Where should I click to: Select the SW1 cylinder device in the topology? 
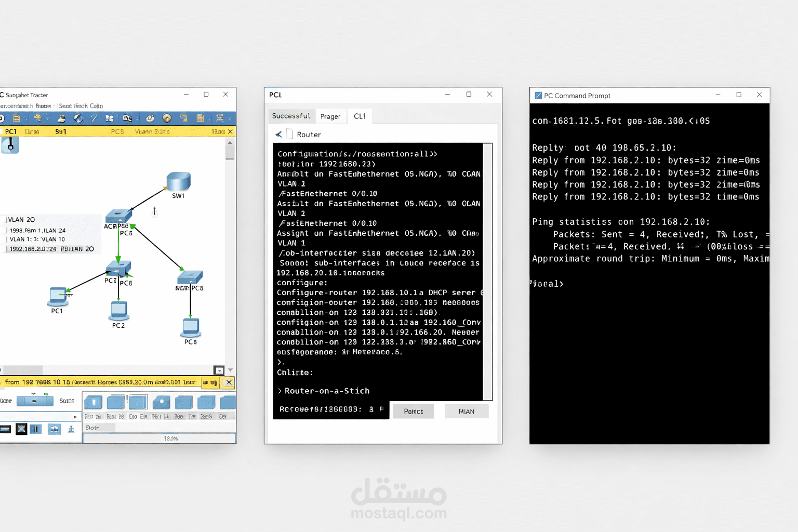[178, 182]
